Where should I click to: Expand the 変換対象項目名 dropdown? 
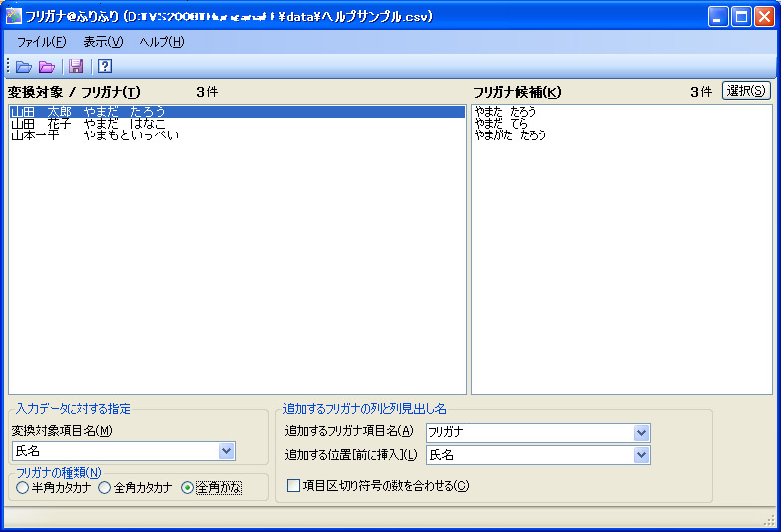click(x=227, y=452)
